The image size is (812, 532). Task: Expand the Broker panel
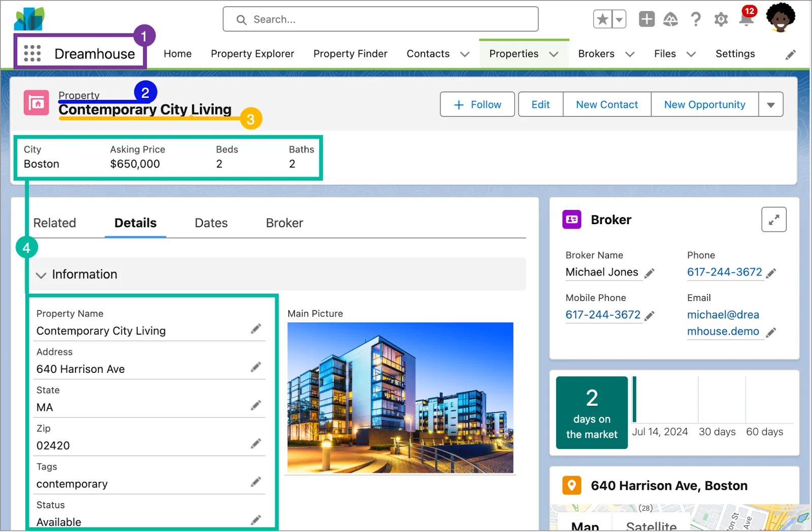point(773,220)
